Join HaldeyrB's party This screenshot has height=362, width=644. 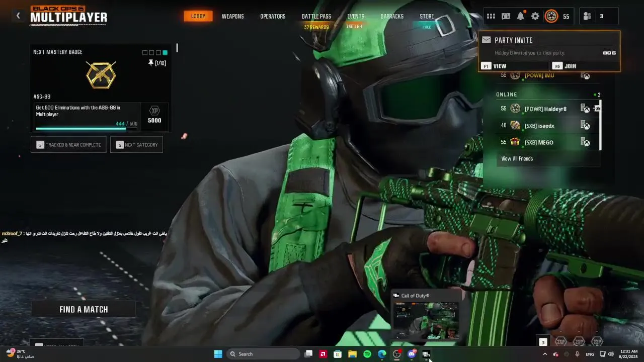[584, 66]
